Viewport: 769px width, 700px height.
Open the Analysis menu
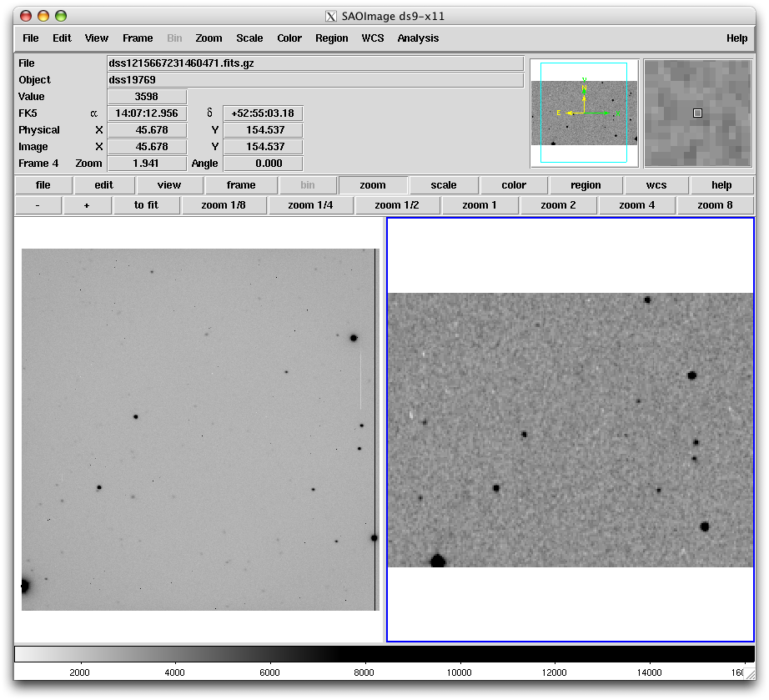418,38
